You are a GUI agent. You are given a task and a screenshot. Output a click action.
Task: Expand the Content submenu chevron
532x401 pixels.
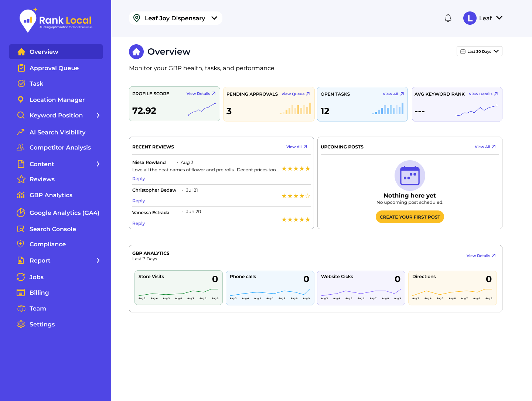click(x=98, y=164)
